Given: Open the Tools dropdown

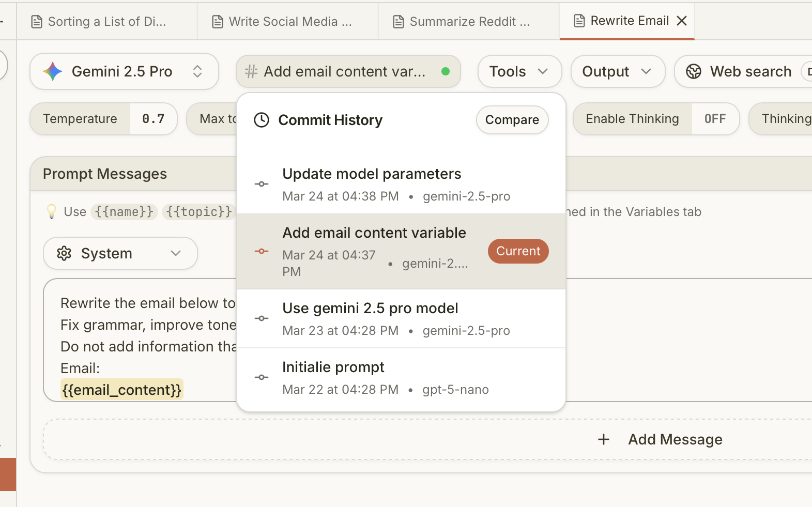Looking at the screenshot, I should (519, 71).
